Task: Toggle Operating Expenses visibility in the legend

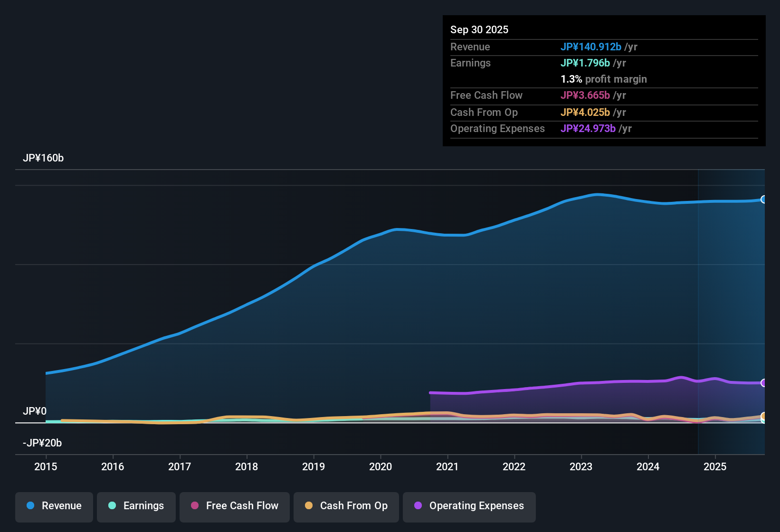Action: [x=469, y=506]
